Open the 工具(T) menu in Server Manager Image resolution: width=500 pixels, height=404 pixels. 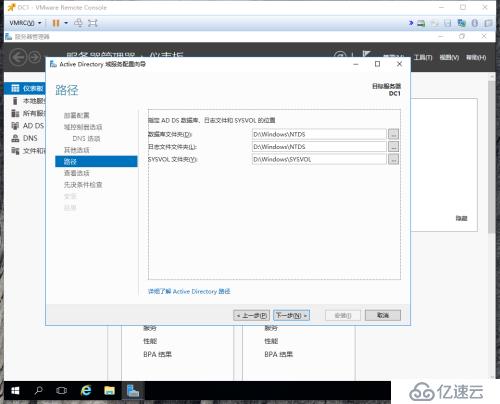pyautogui.click(x=423, y=58)
